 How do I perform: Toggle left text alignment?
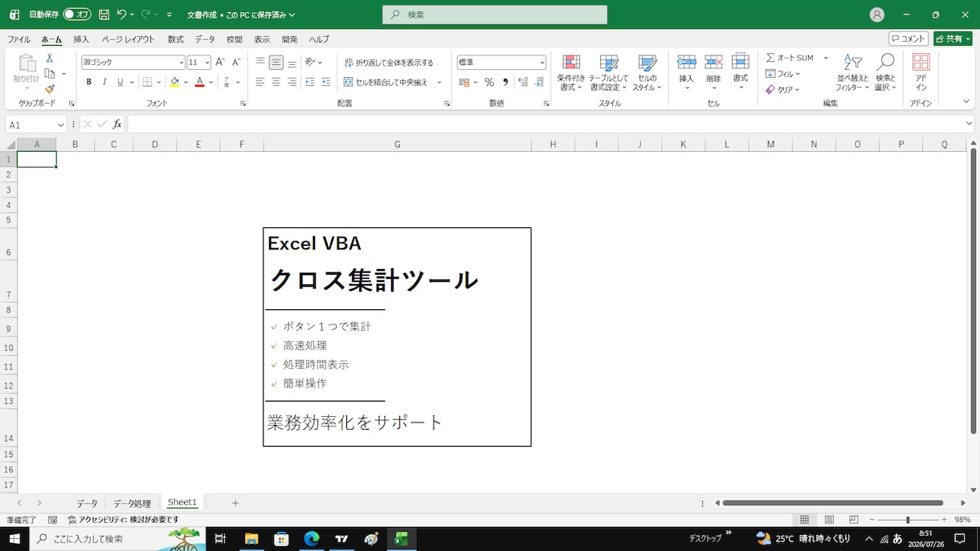tap(260, 82)
